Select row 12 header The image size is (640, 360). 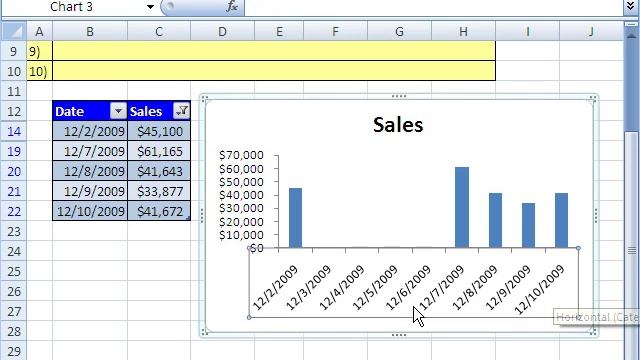(x=14, y=111)
